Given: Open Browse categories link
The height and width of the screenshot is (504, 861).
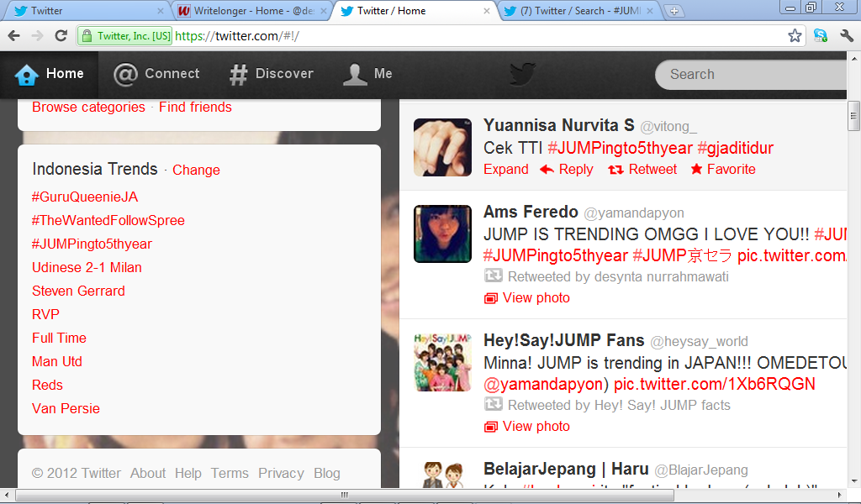Looking at the screenshot, I should click(x=88, y=107).
